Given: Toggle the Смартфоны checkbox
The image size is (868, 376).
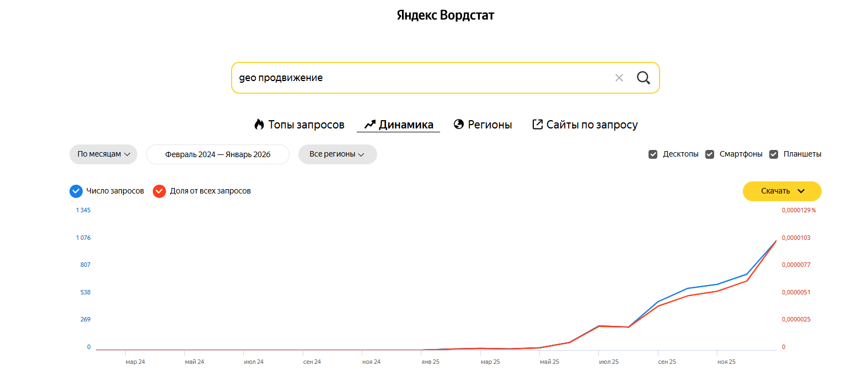Looking at the screenshot, I should tap(710, 154).
